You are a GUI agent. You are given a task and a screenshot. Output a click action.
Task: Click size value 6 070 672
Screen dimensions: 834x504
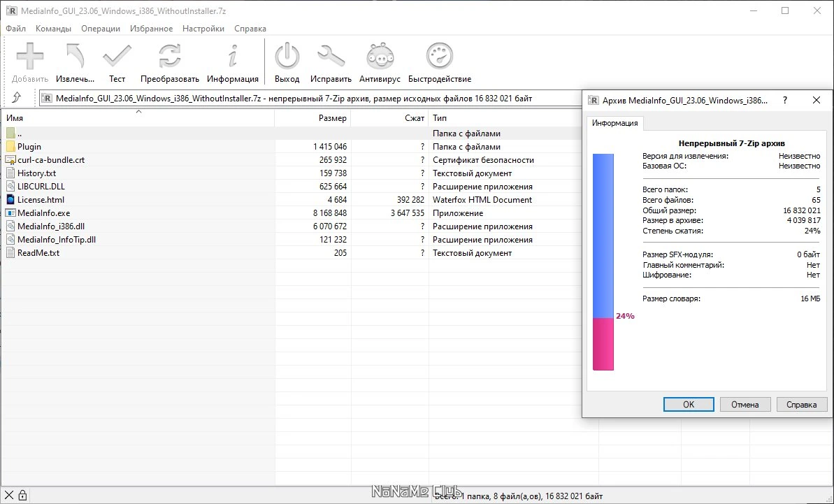(x=330, y=226)
